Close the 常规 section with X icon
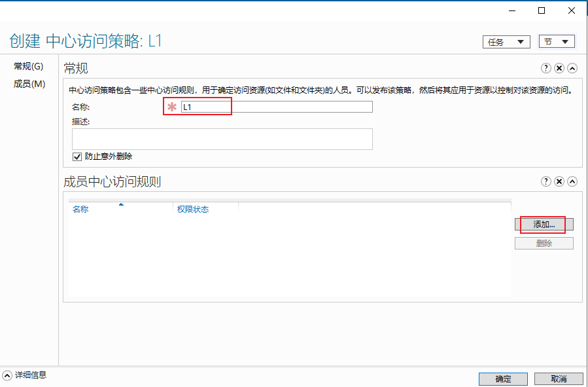Viewport: 588px width, 387px height. tap(559, 68)
